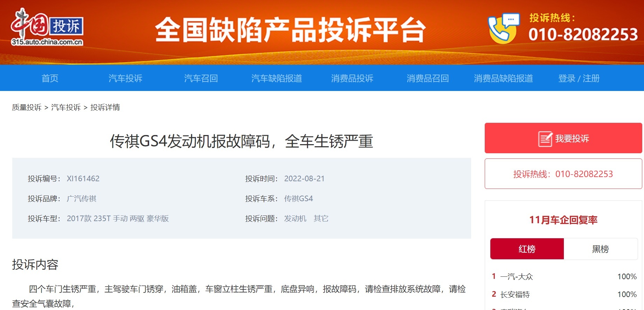Click 质量投诉 breadcrumb link
Image resolution: width=644 pixels, height=310 pixels.
coord(27,107)
